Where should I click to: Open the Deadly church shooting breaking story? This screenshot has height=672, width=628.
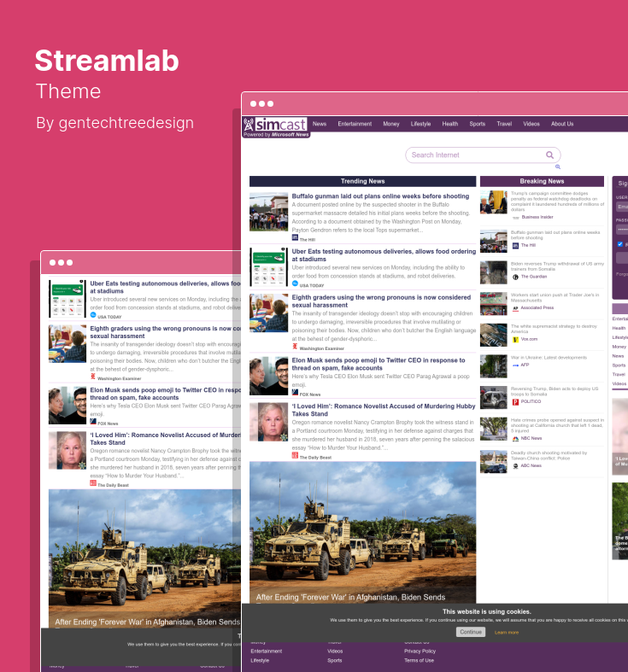549,455
